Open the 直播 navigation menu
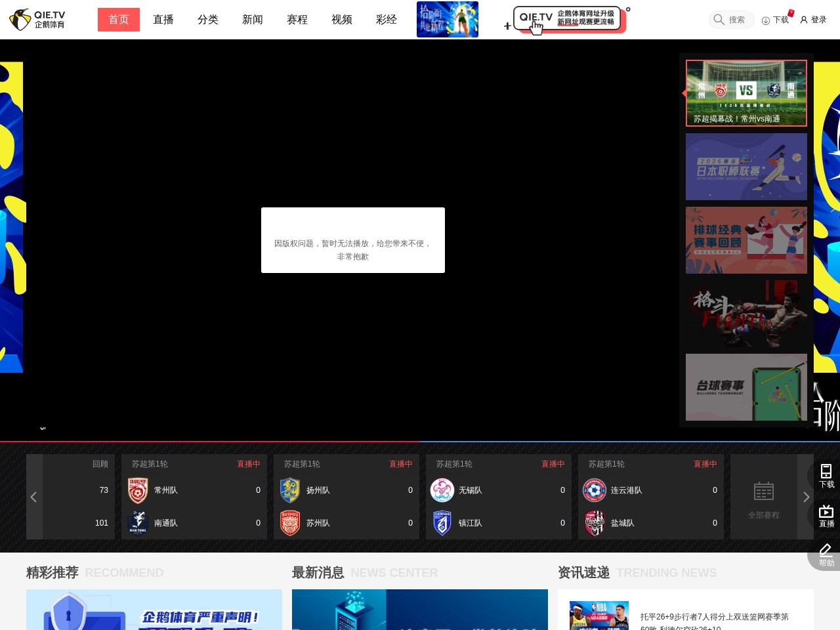The height and width of the screenshot is (630, 840). tap(163, 20)
